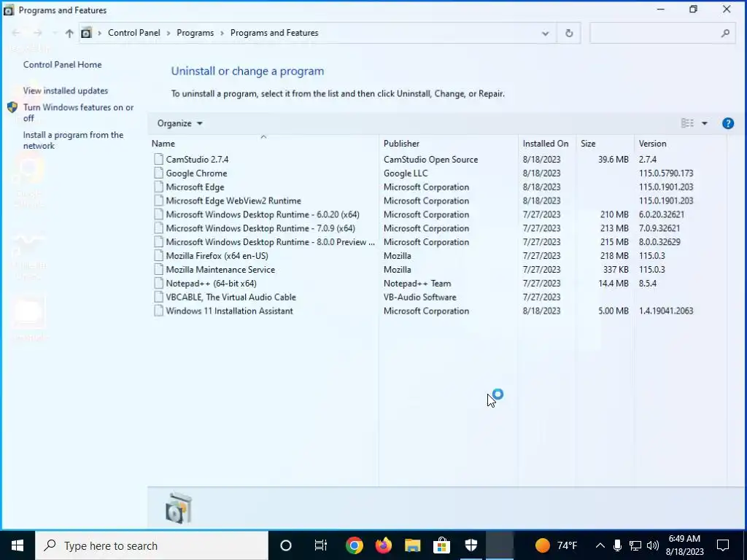The image size is (747, 560).
Task: Select the CamStudio 2.7.4 program icon
Action: [158, 160]
